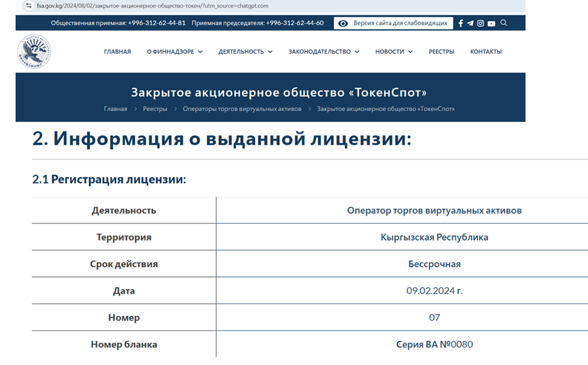This screenshot has width=588, height=365.
Task: Expand the НОВОСТИ dropdown chevron
Action: (x=410, y=52)
